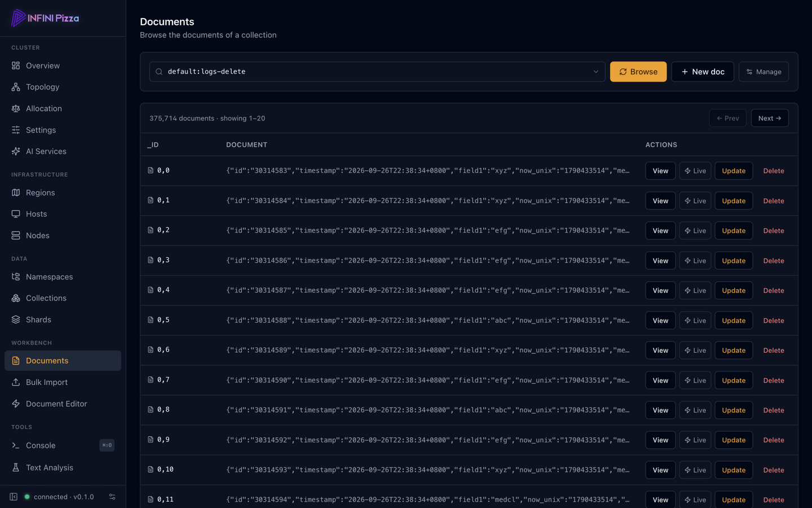Click the Namespaces icon
The height and width of the screenshot is (508, 812).
tap(16, 277)
